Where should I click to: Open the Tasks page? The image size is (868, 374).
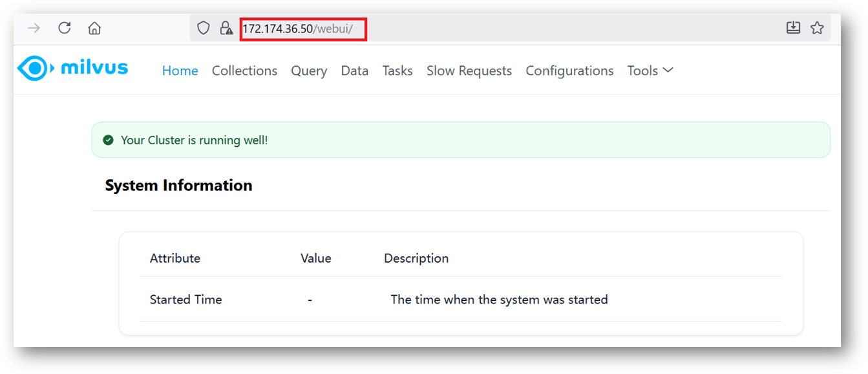tap(397, 71)
